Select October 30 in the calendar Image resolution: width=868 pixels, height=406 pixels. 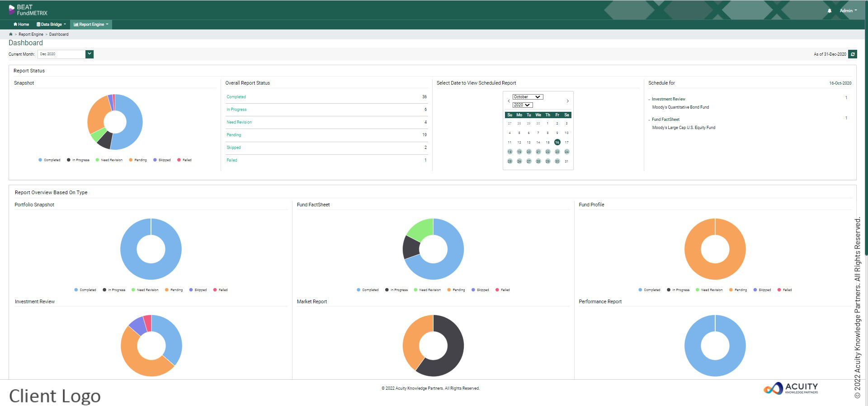coord(557,161)
